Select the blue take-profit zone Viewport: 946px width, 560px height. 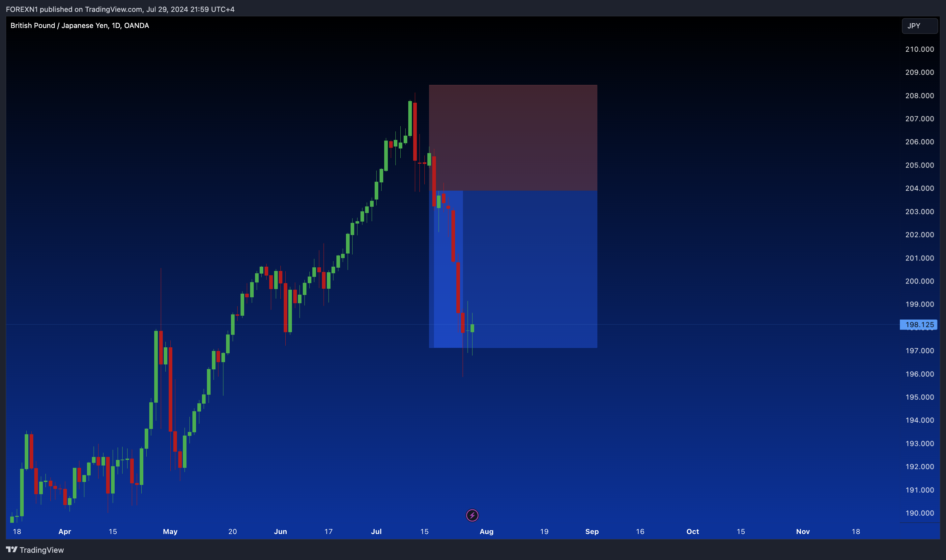tap(513, 269)
